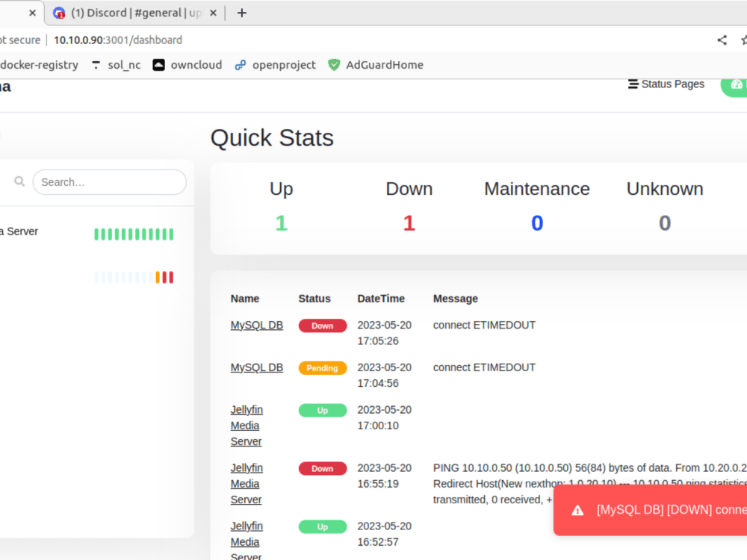
Task: Open the Jellyfin Media Server monitor
Action: pos(247,425)
